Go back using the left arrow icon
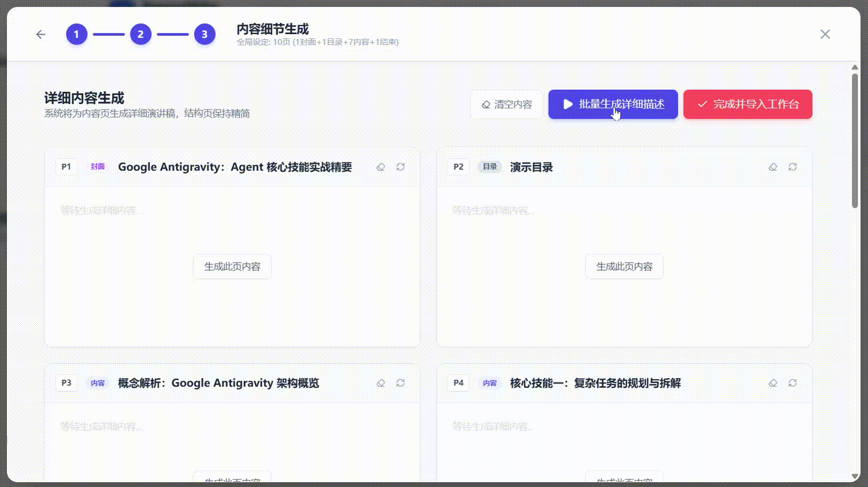The width and height of the screenshot is (868, 487). [x=41, y=35]
